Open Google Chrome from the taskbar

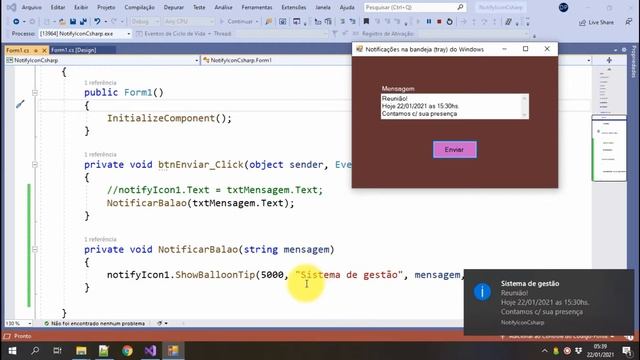(x=127, y=351)
